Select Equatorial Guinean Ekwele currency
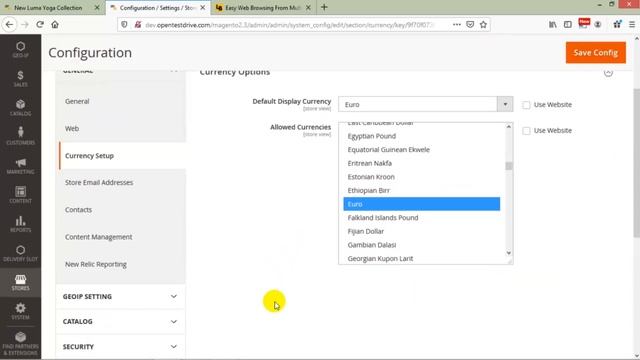The image size is (640, 360). [x=422, y=150]
